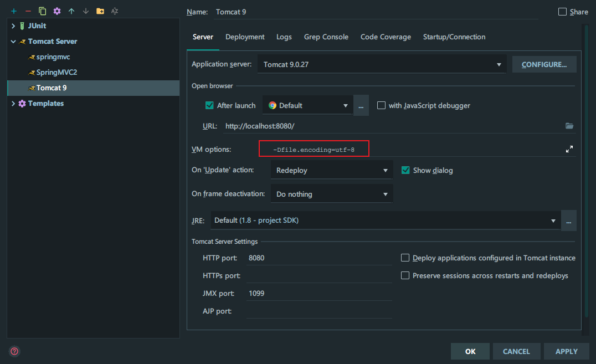
Task: Uncheck After launch checkbox
Action: pos(209,105)
